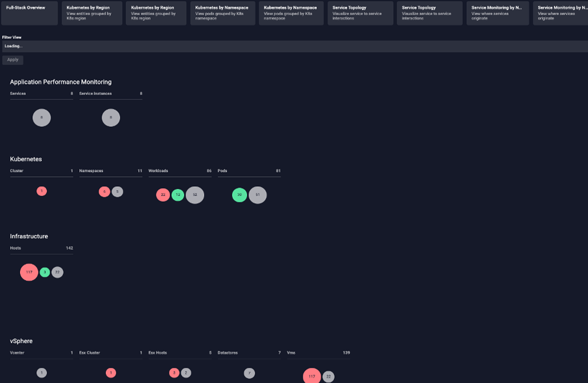Click the Hosts total count 142
Viewport: 588px width, 383px height.
69,248
